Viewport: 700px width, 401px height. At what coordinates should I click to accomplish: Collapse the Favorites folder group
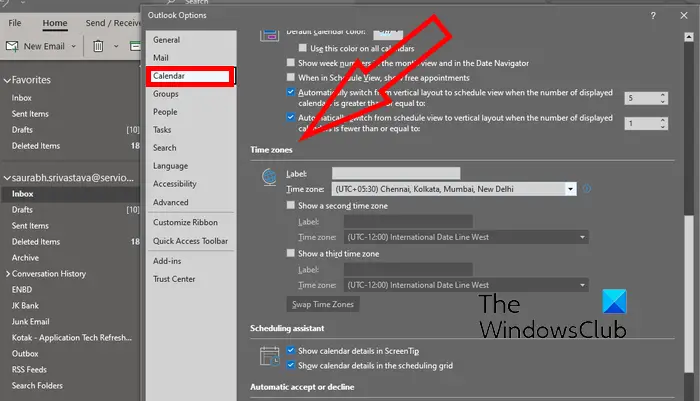(x=7, y=80)
